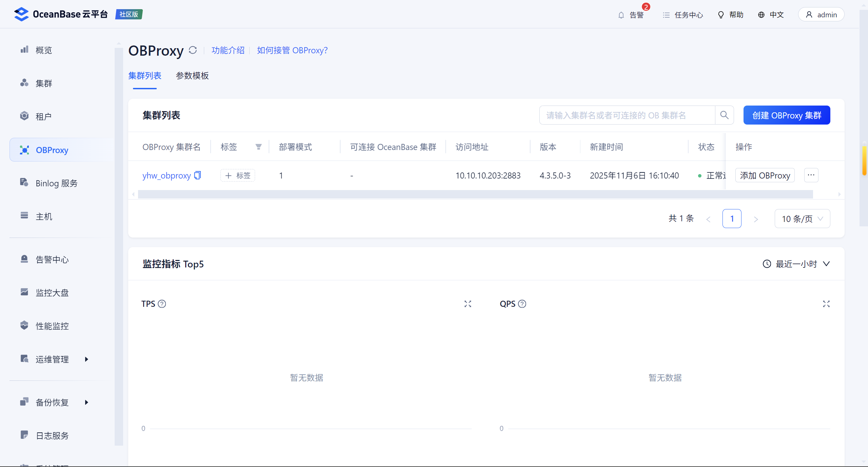Focus the cluster name search input
Viewport: 868px width, 467px height.
(627, 115)
